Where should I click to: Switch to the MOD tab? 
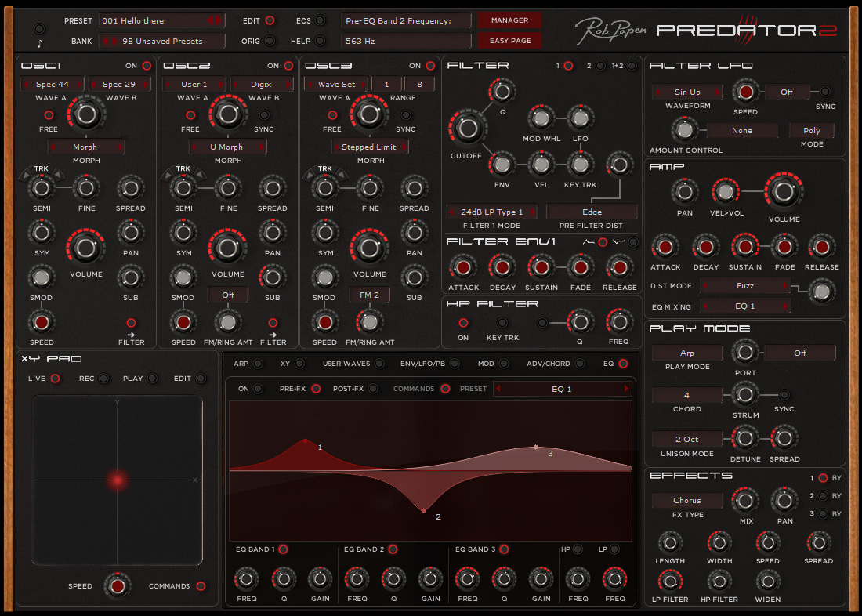(x=502, y=364)
